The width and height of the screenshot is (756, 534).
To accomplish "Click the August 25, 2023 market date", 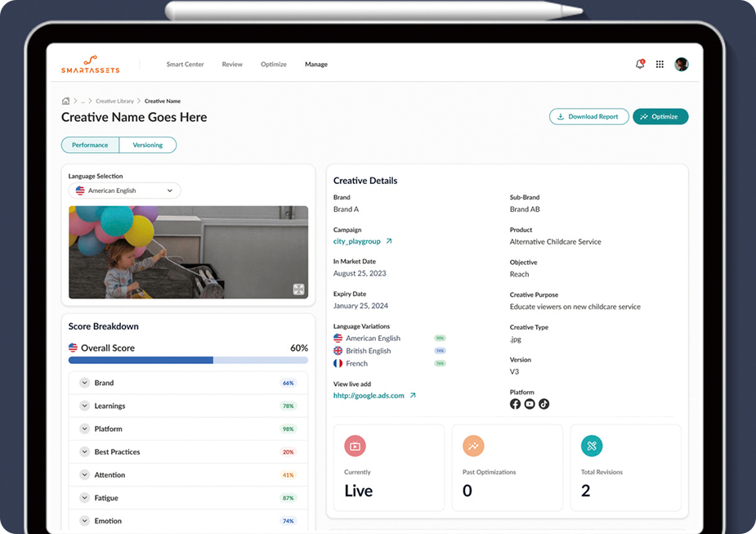I will tap(360, 273).
